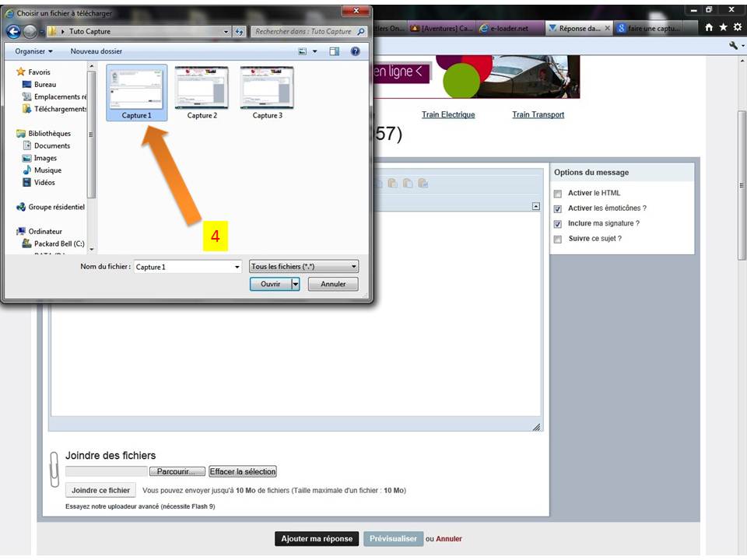Toggle the preview pane icon
Viewport: 747px width, 560px height.
[x=335, y=51]
